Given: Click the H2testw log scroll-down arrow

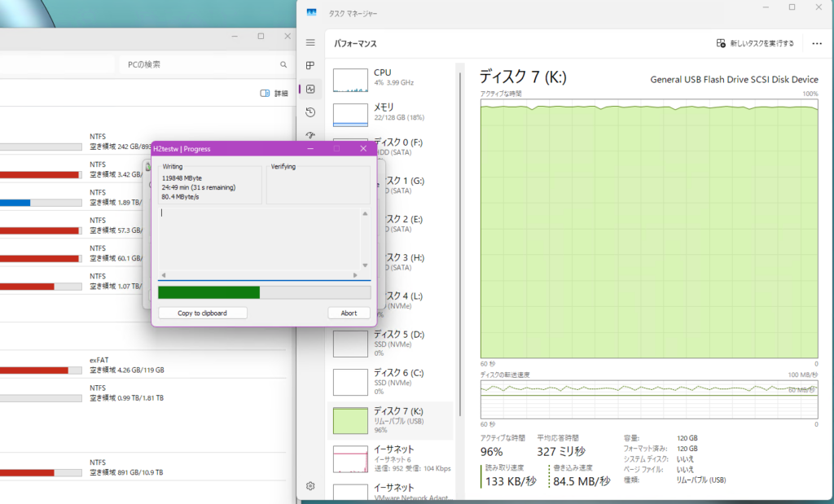Looking at the screenshot, I should (365, 265).
